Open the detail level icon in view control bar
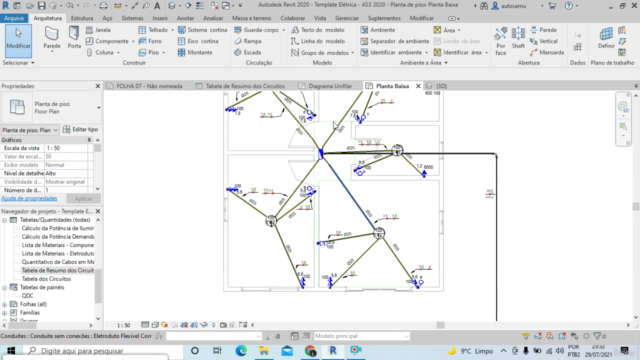This screenshot has width=640, height=360. [x=145, y=325]
